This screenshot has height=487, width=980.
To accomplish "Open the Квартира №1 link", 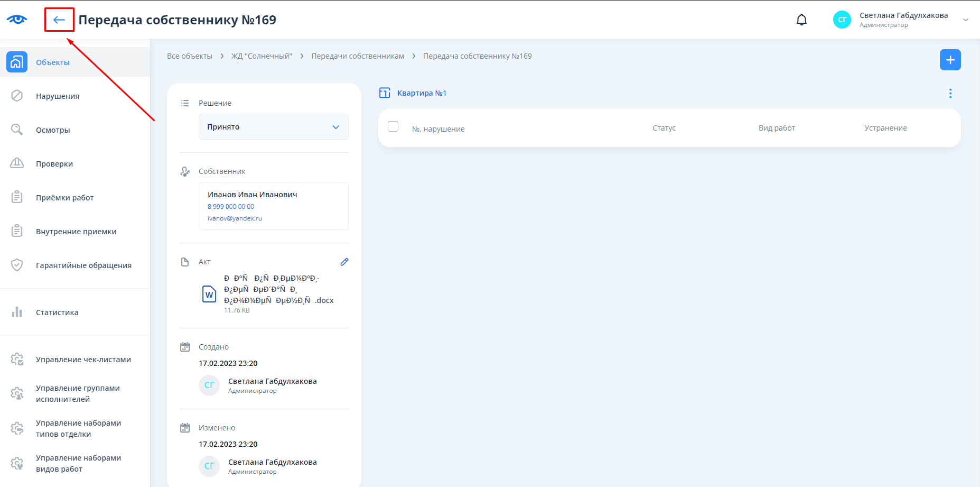I will click(422, 93).
